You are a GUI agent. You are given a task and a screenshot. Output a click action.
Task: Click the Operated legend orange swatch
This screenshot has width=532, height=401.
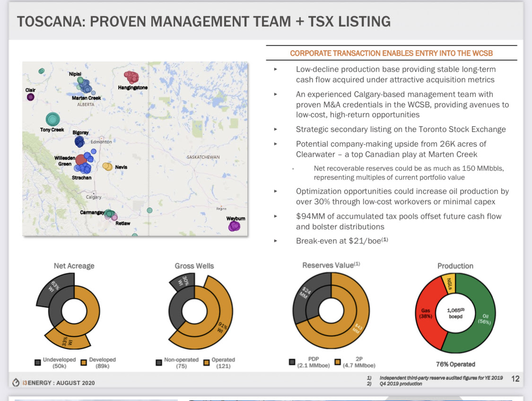[206, 362]
